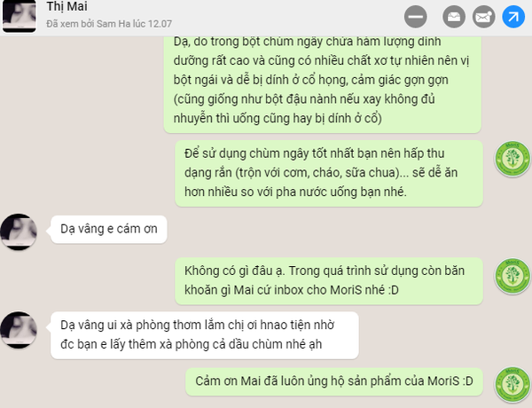Click MoriS logo beside 'Để sử dụng chùm ngây'

pyautogui.click(x=512, y=159)
